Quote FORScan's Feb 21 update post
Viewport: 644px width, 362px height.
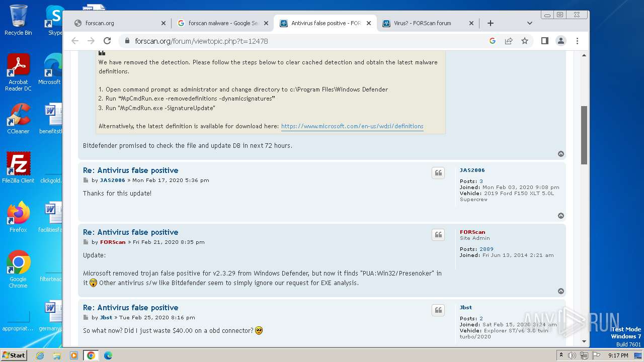point(438,235)
